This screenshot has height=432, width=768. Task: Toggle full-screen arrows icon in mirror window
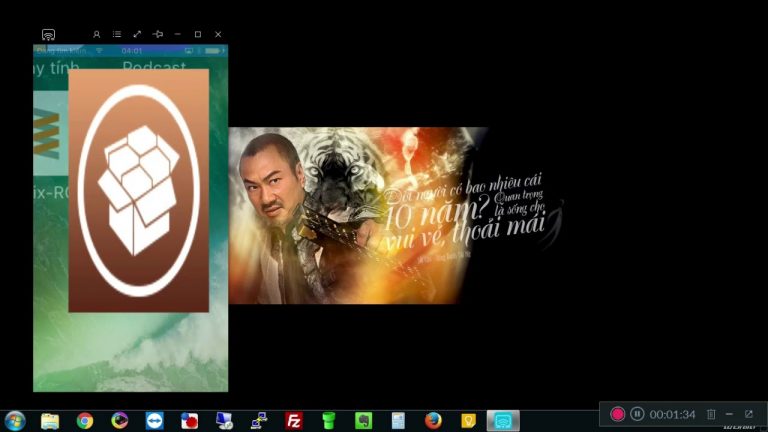click(x=137, y=34)
